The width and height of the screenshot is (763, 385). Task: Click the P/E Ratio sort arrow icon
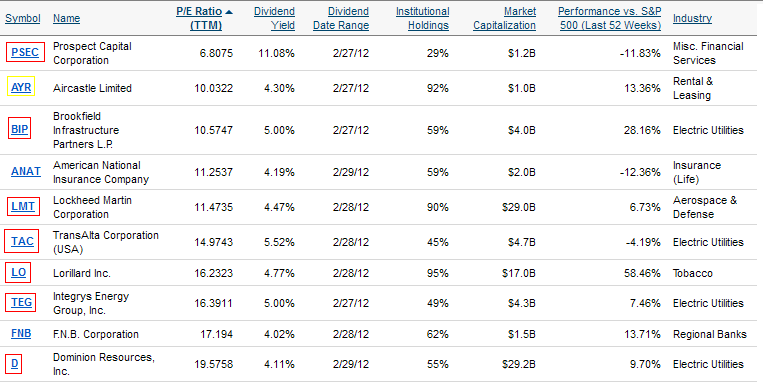point(229,12)
